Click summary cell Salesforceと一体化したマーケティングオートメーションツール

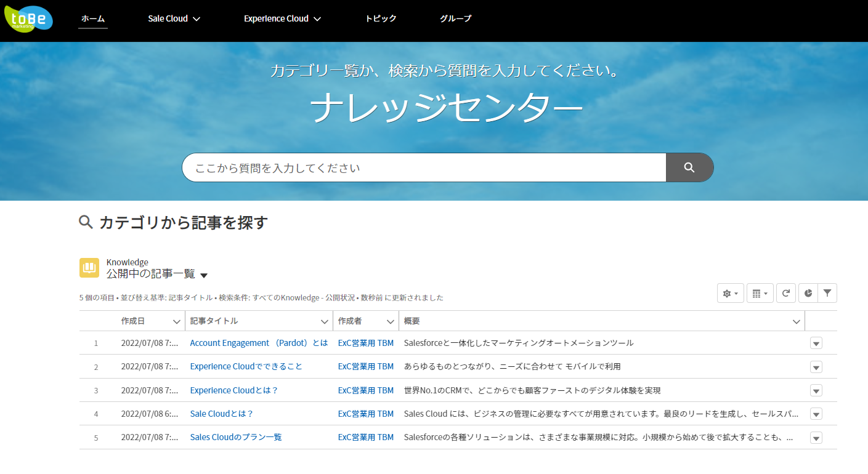[519, 343]
